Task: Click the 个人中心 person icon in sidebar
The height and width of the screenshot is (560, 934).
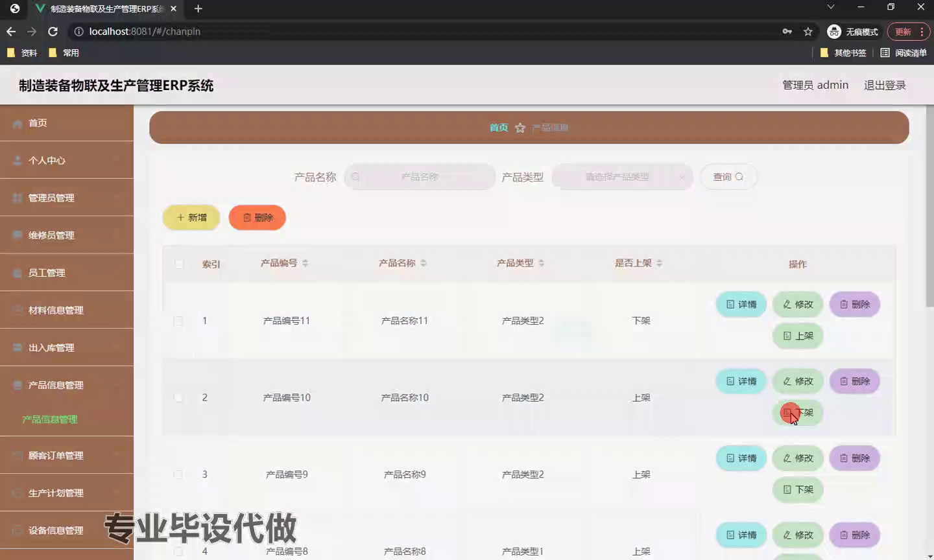Action: pyautogui.click(x=18, y=160)
